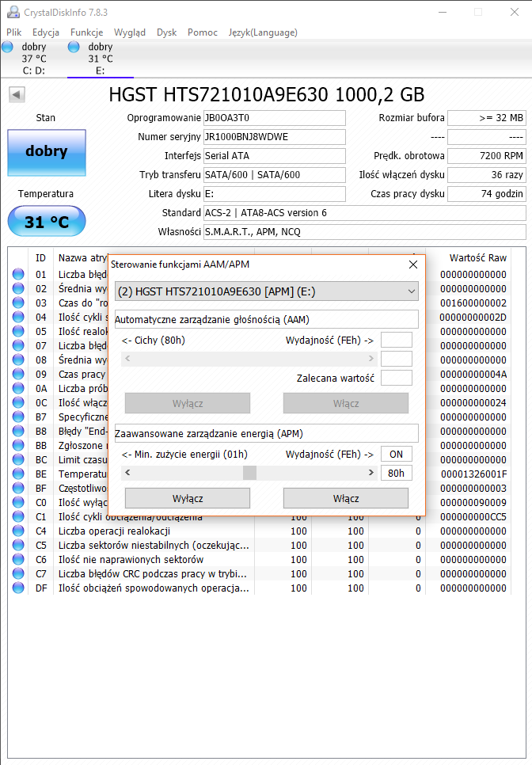532x765 pixels.
Task: Click the blue dobry health status button
Action: 47,152
